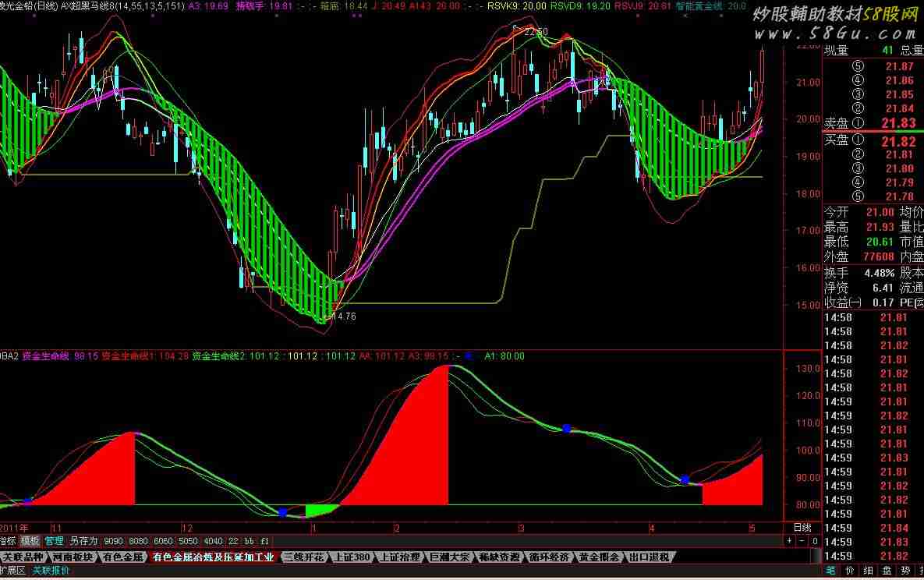The width and height of the screenshot is (924, 580).
Task: Choose the 6060 template preset
Action: click(x=164, y=540)
